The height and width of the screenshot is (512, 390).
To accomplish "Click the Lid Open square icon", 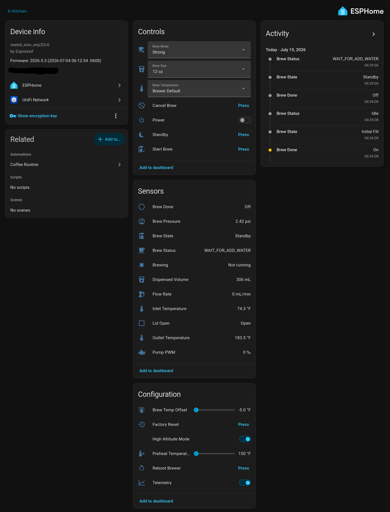I will (141, 323).
